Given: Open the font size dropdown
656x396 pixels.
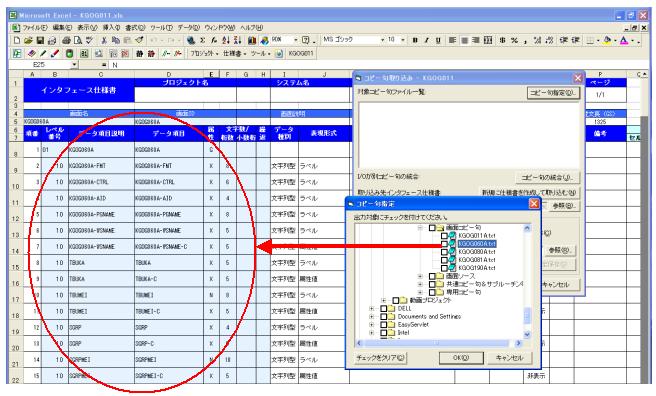Looking at the screenshot, I should click(x=403, y=40).
